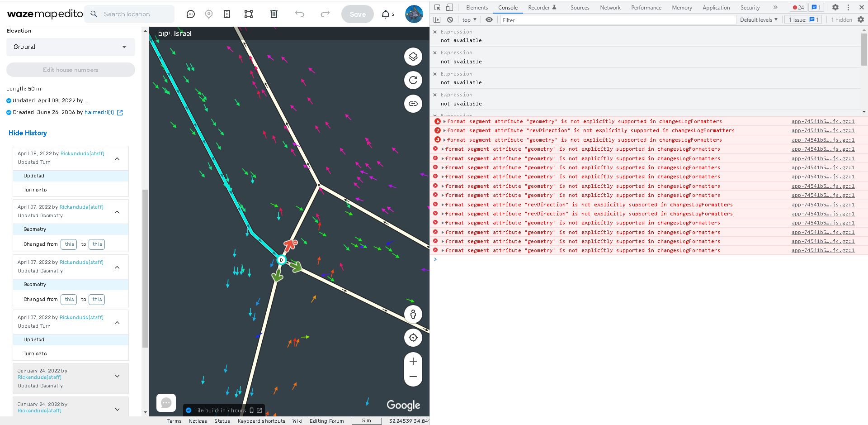
Task: Open the map layers panel
Action: [413, 57]
